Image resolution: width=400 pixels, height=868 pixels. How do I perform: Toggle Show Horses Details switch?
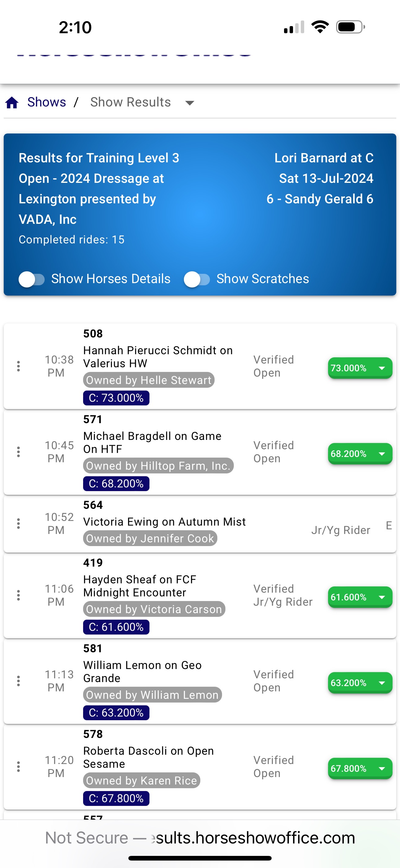point(32,279)
